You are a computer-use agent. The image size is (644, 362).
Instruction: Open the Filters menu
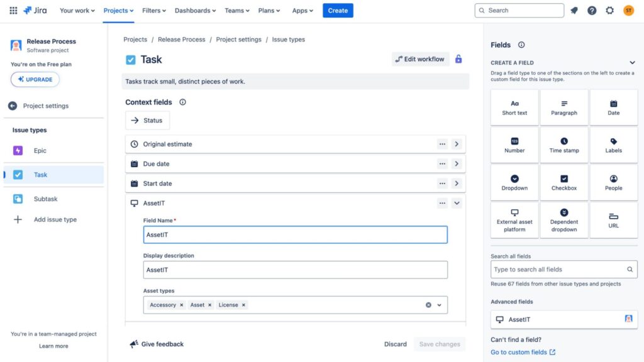[x=153, y=10]
